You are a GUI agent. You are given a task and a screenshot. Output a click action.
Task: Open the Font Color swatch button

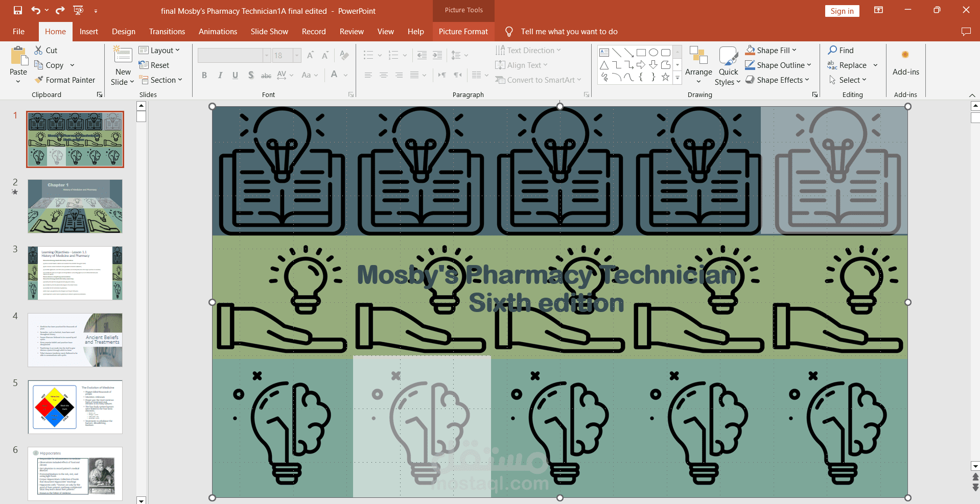coord(334,75)
